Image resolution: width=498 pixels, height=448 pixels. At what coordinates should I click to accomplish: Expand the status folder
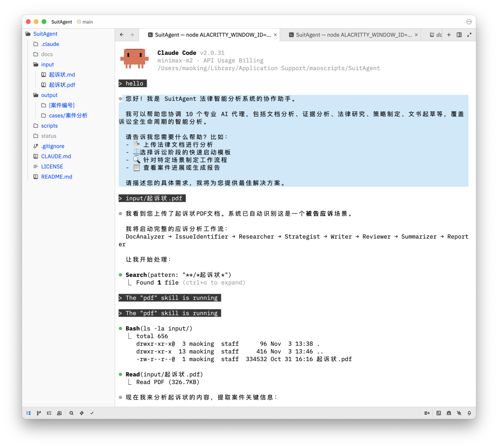(x=48, y=136)
